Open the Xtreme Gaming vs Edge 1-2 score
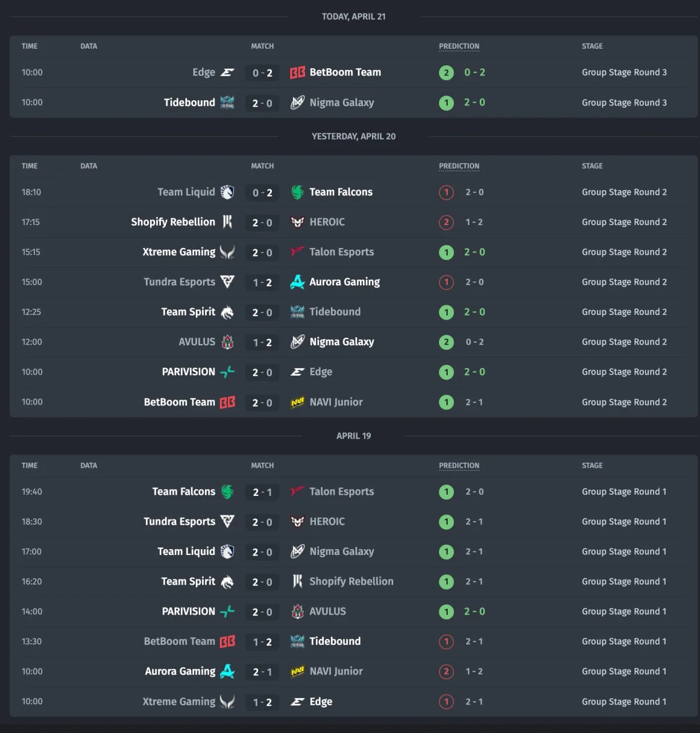Screen dimensions: 700x733 pyautogui.click(x=262, y=702)
